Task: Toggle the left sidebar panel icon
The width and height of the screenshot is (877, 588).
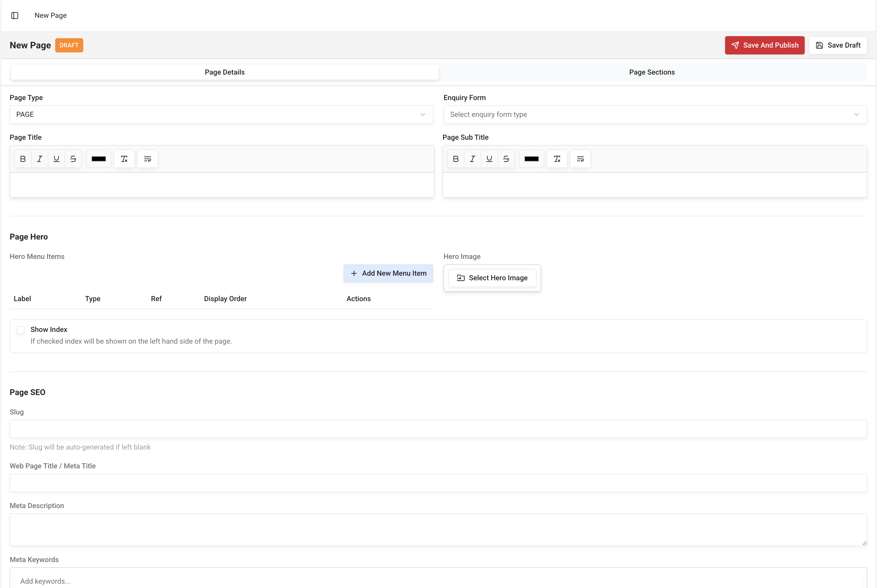Action: pos(15,15)
